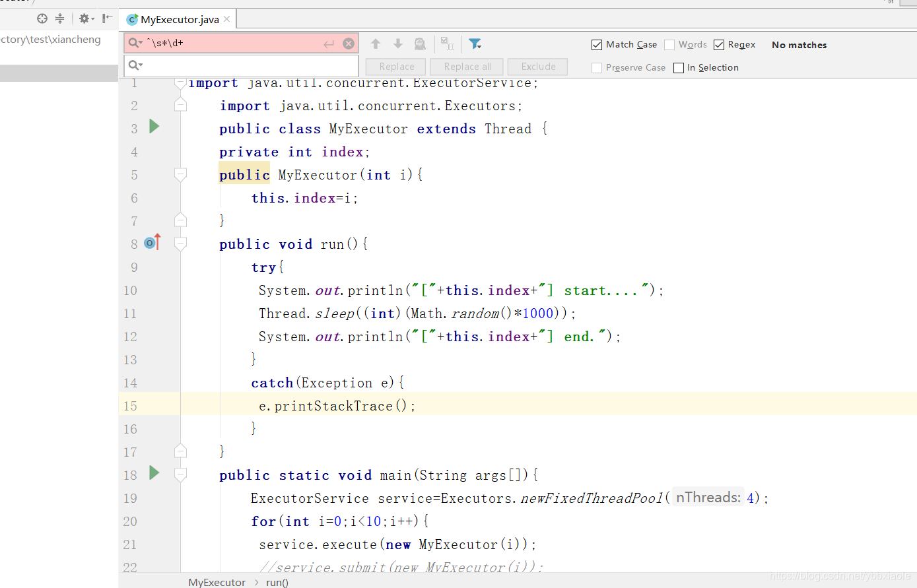Go to previous occurrence arrow

pyautogui.click(x=376, y=44)
